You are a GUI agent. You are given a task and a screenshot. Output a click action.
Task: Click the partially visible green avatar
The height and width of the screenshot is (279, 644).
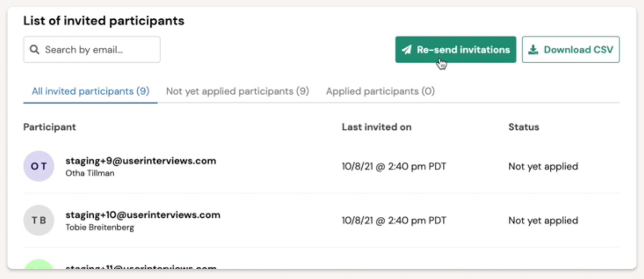pyautogui.click(x=39, y=264)
